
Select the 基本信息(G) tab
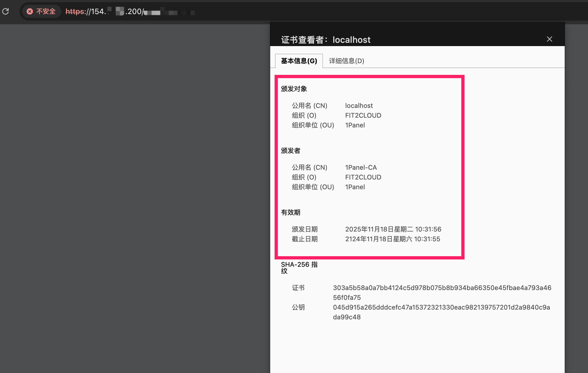pos(299,61)
